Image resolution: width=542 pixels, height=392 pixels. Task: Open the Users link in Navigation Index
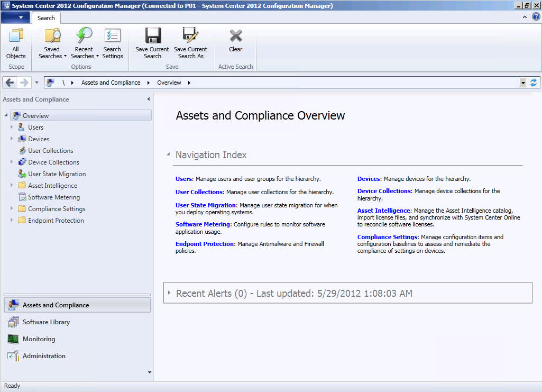pyautogui.click(x=183, y=179)
